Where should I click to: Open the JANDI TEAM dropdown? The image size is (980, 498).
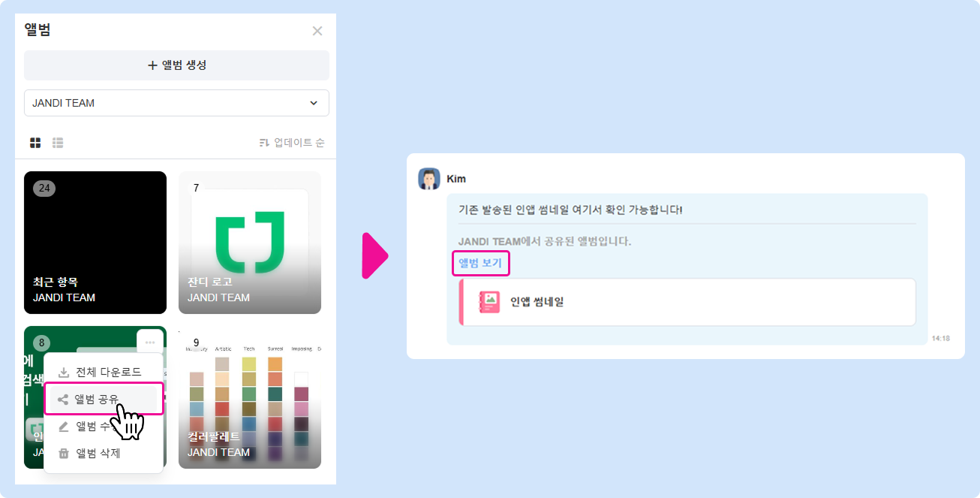point(176,103)
